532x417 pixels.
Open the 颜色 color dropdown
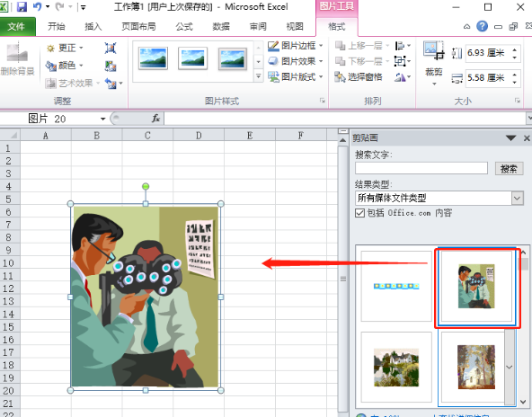click(65, 65)
